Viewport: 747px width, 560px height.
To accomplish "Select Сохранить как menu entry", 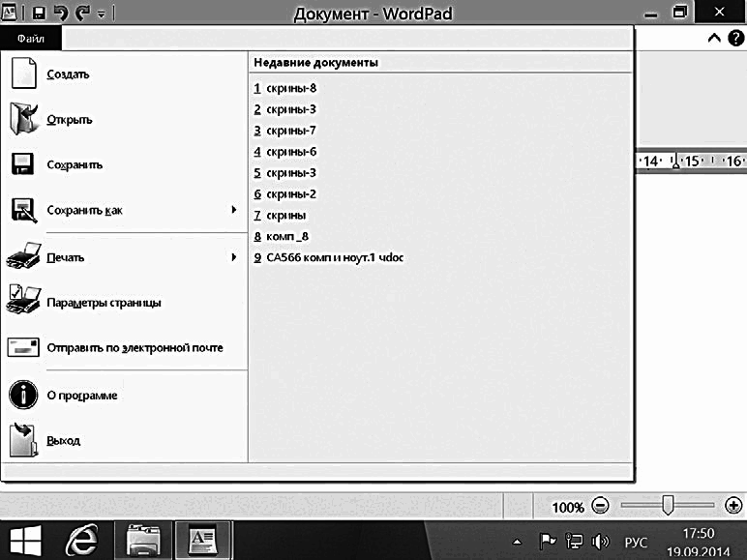I will pyautogui.click(x=124, y=210).
